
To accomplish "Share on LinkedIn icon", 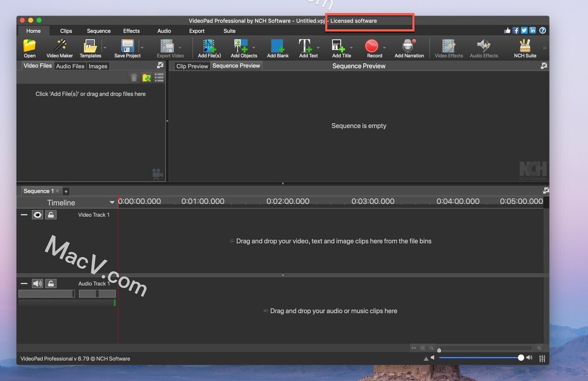I will click(533, 30).
